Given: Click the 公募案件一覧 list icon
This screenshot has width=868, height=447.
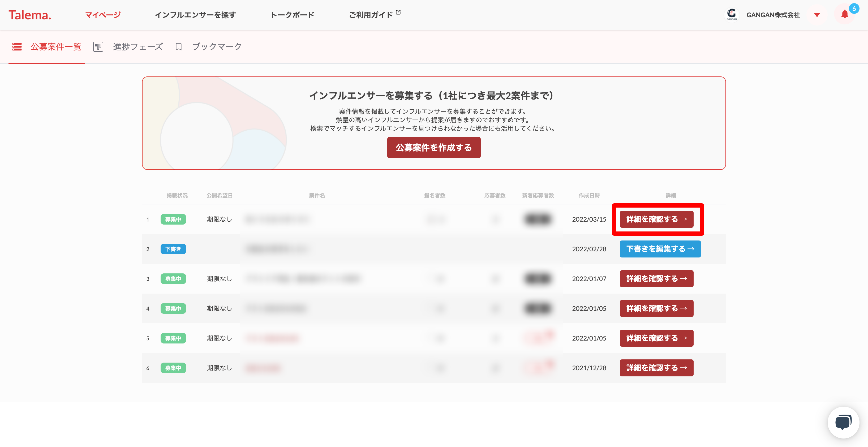Looking at the screenshot, I should (x=17, y=46).
